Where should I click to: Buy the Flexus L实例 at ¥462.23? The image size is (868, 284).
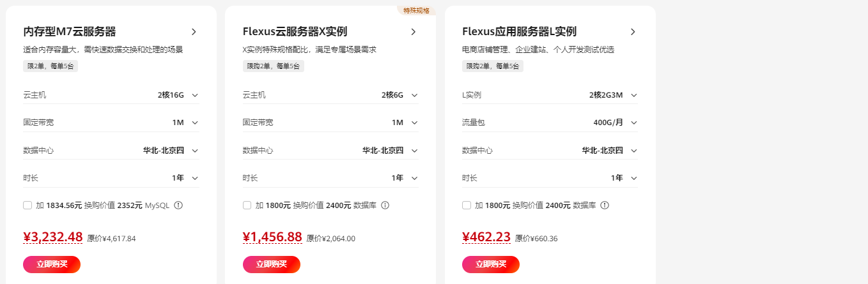(x=490, y=264)
